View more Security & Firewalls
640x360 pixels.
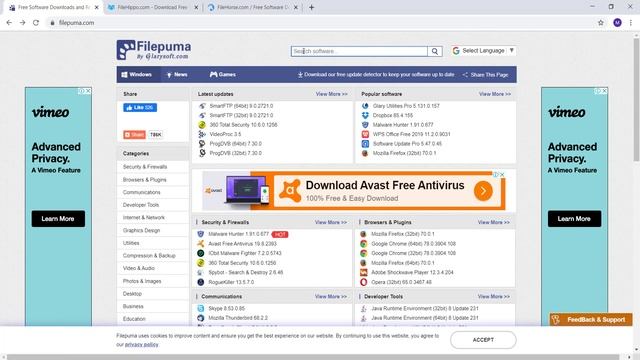pos(331,222)
